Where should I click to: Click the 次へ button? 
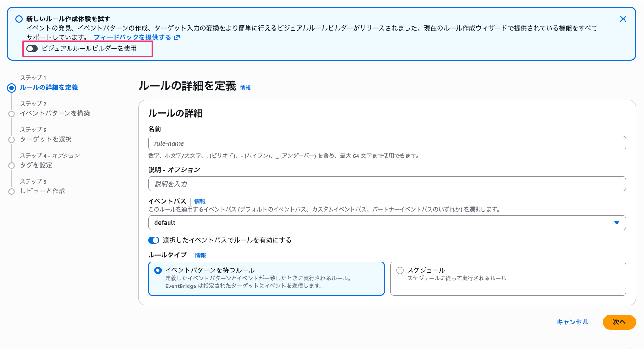click(619, 322)
